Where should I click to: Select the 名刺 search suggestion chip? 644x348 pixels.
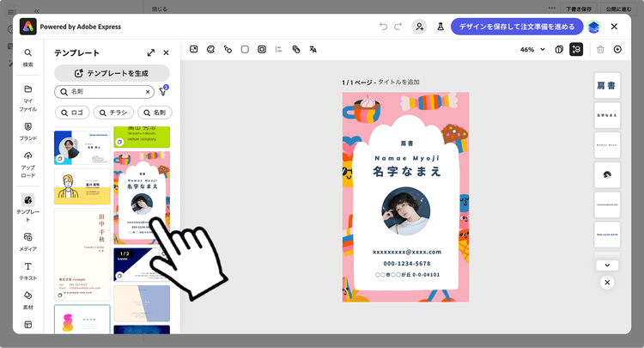(155, 113)
